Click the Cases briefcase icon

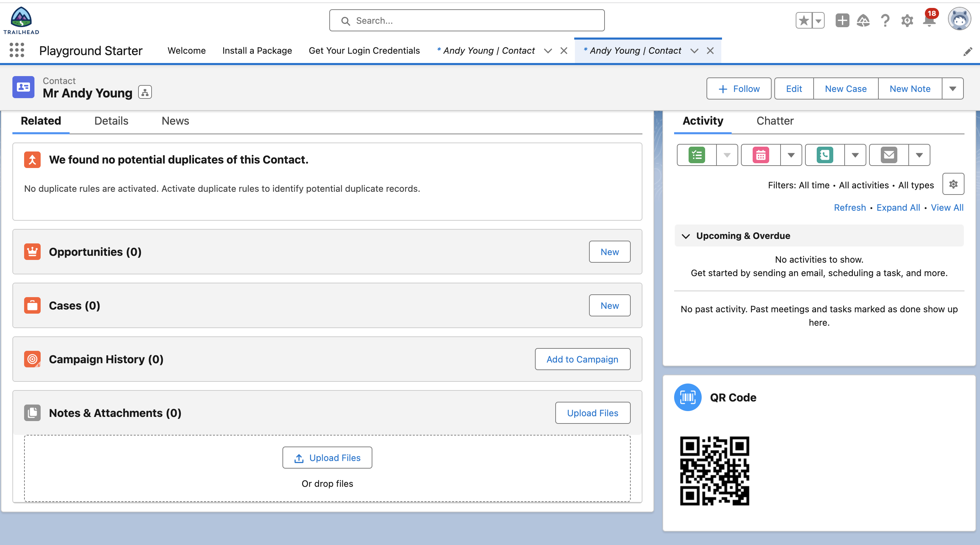[x=32, y=305]
